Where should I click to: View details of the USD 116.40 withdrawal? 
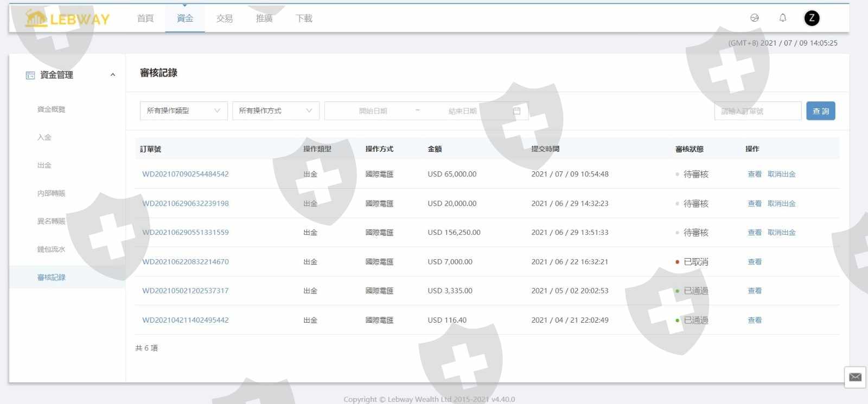(x=755, y=320)
